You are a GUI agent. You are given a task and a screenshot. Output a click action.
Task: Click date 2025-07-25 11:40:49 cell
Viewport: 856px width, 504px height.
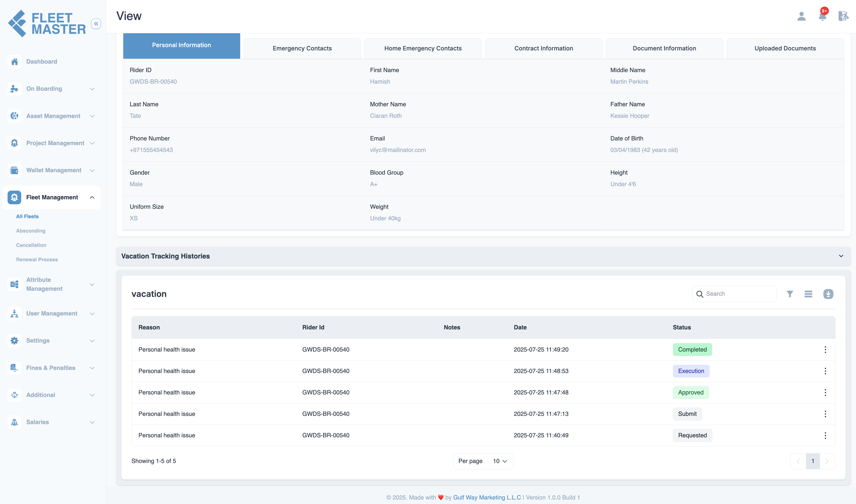[x=541, y=435]
